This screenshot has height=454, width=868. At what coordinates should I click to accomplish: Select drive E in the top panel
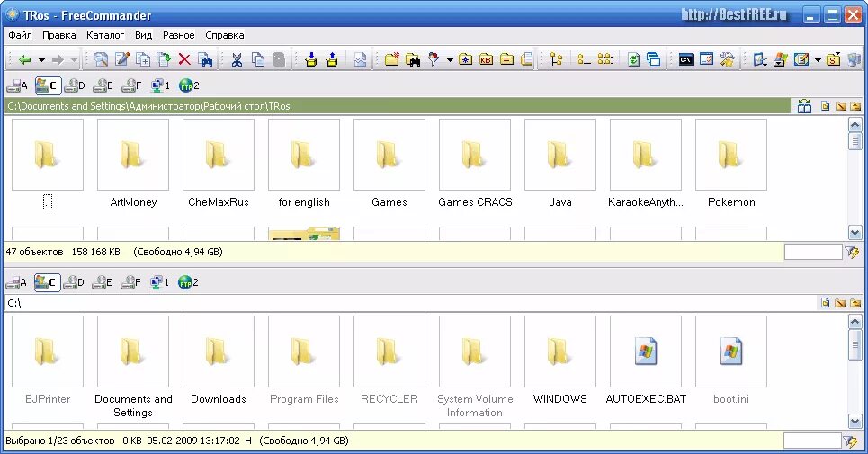point(103,85)
